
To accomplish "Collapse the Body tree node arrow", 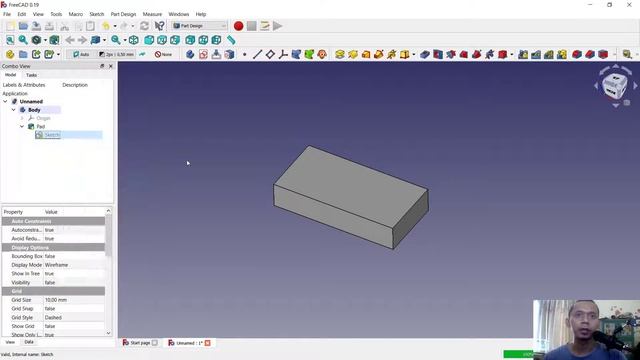I will (13, 110).
